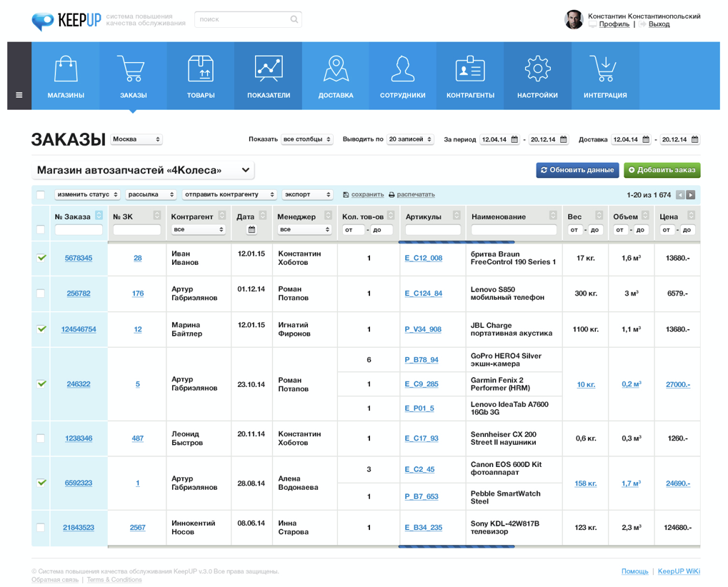Open the Москва city dropdown
The image size is (728, 587).
136,139
